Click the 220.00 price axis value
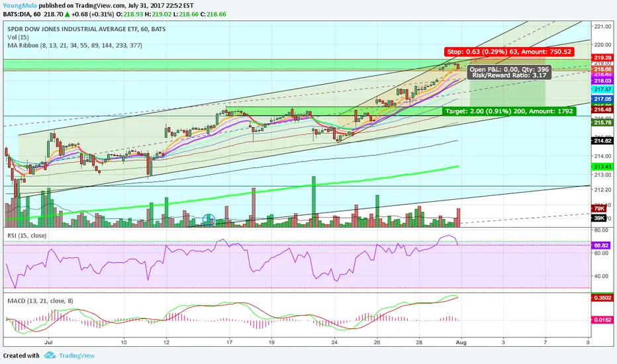This screenshot has width=617, height=364. (602, 44)
